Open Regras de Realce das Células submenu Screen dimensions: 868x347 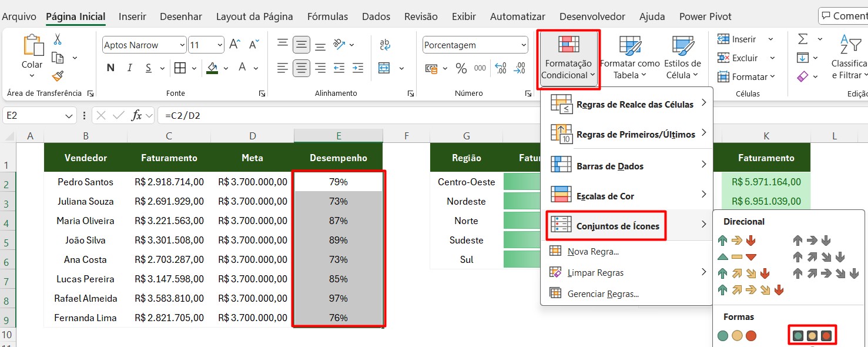[626, 104]
